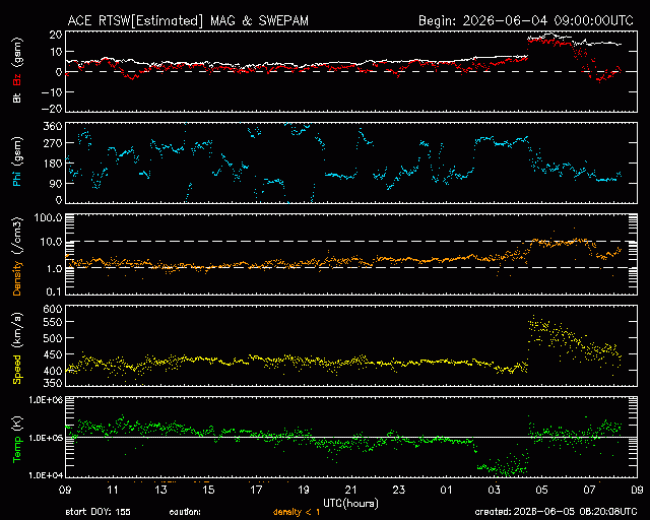Click the 'caution:' footer text
Screen dimensions: 650x520
coord(185,512)
